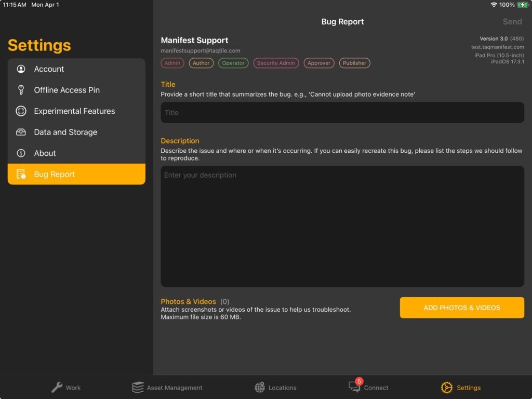This screenshot has height=399, width=532.
Task: Select the Operator role badge
Action: coord(233,62)
